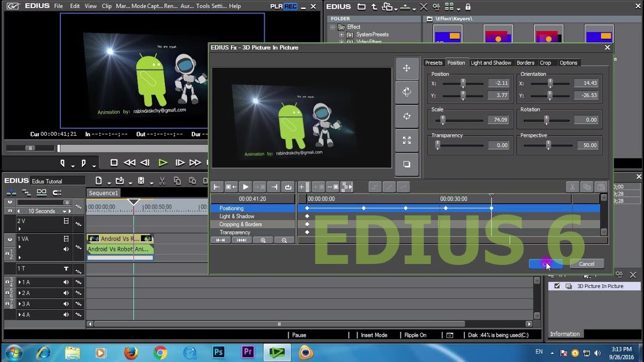The image size is (644, 362).
Task: Open the new sequence dropdown arrow in timeline toolbar
Action: point(109,183)
